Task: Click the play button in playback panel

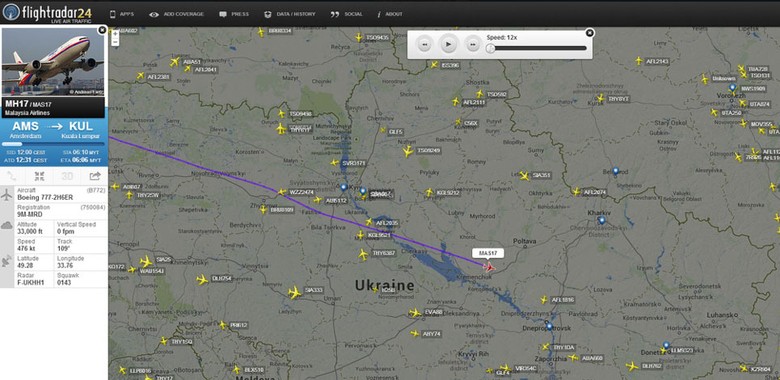Action: 448,44
